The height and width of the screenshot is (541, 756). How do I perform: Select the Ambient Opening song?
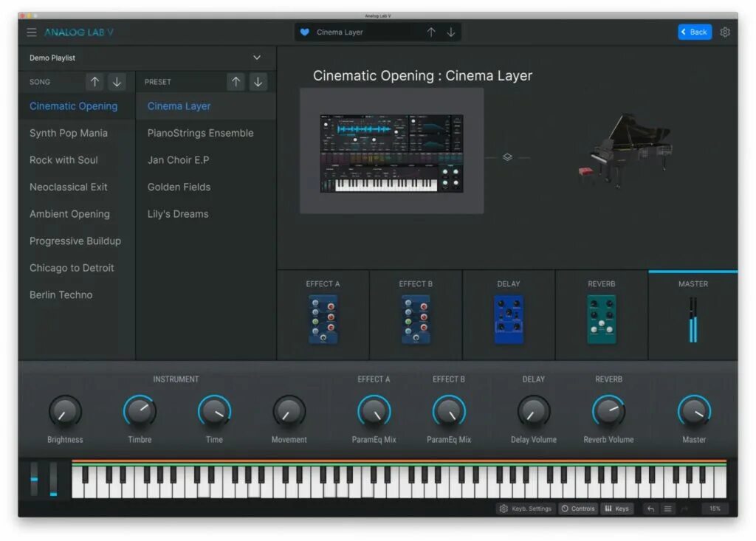(x=77, y=214)
